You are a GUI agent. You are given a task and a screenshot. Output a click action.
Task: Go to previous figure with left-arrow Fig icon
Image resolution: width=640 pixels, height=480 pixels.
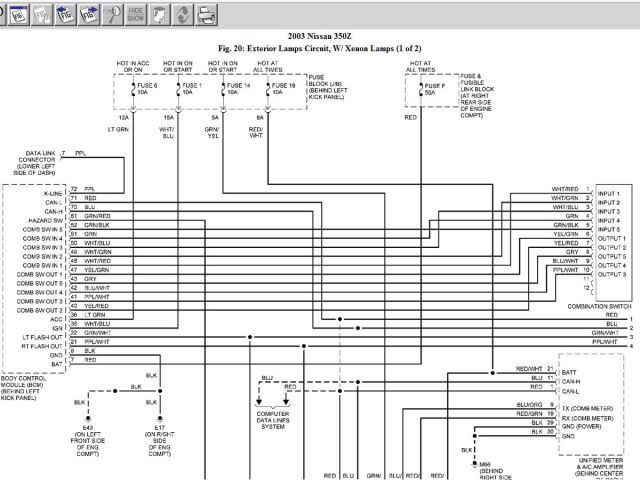[x=65, y=14]
